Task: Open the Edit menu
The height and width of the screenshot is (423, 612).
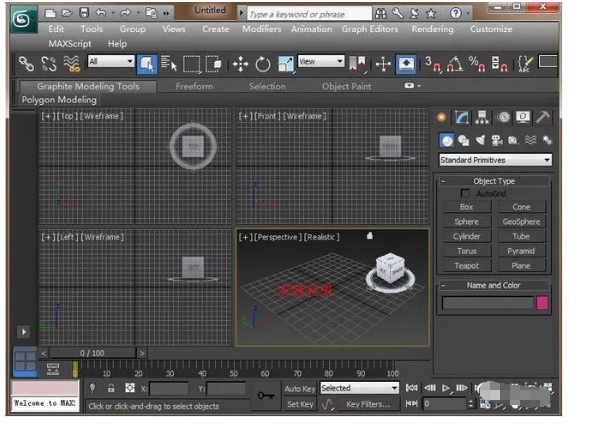Action: (x=56, y=29)
